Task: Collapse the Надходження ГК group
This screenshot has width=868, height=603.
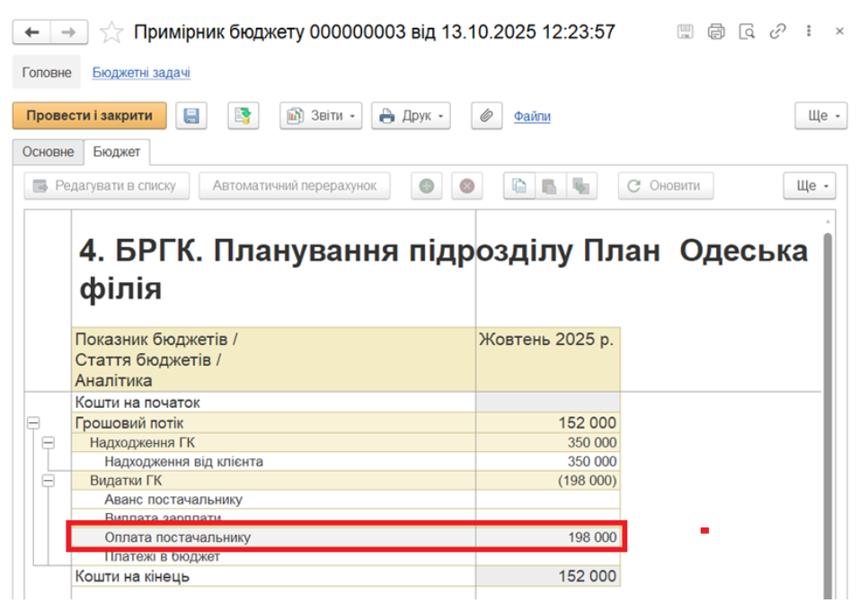Action: [x=49, y=442]
